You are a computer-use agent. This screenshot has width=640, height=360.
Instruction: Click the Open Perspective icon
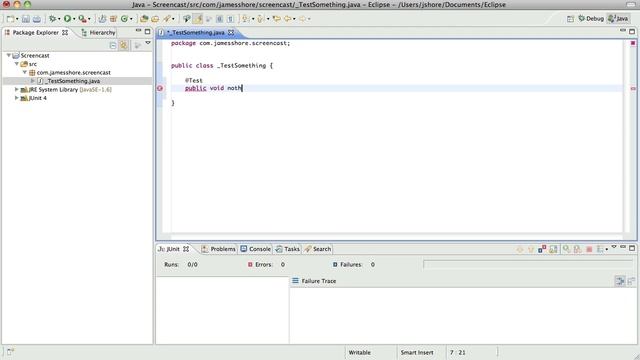(570, 19)
